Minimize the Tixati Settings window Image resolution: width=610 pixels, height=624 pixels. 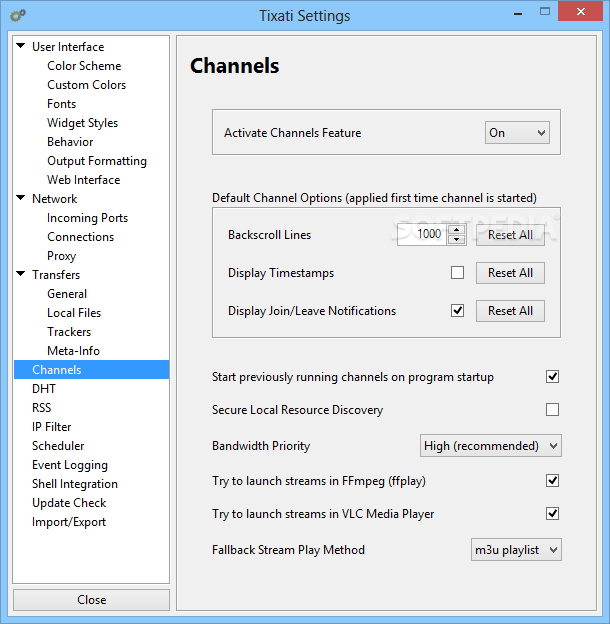(x=518, y=14)
